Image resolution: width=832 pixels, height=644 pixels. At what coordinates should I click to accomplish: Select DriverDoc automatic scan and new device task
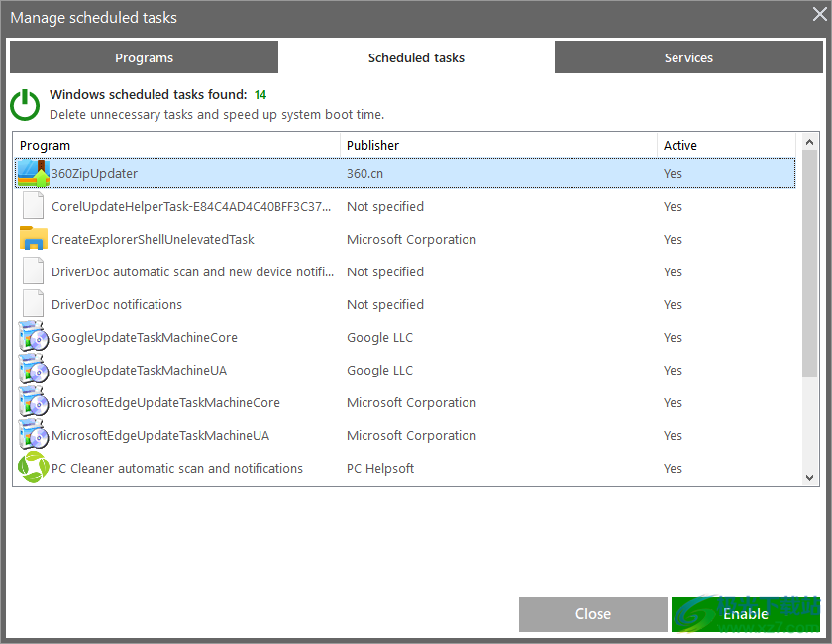192,271
